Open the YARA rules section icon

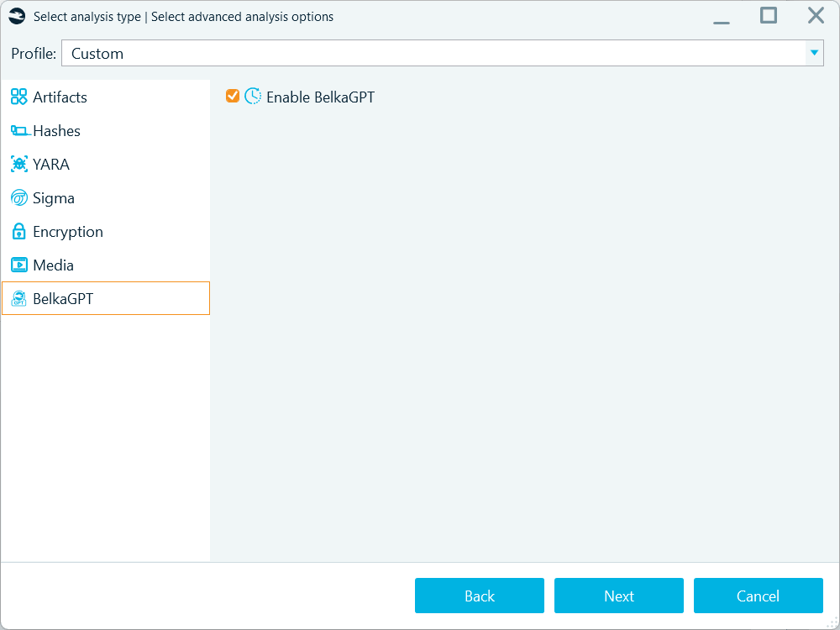pos(18,164)
